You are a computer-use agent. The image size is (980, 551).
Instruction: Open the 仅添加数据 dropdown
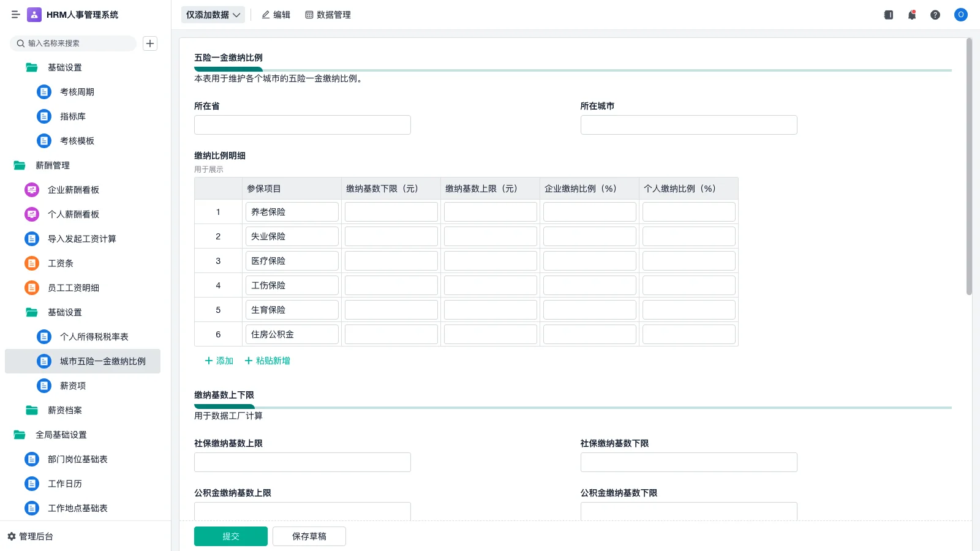coord(213,15)
